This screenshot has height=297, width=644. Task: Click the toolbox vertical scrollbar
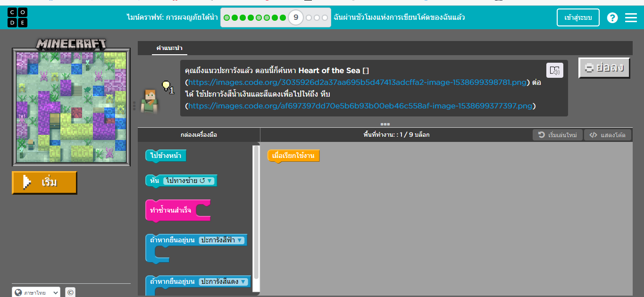[x=256, y=212]
